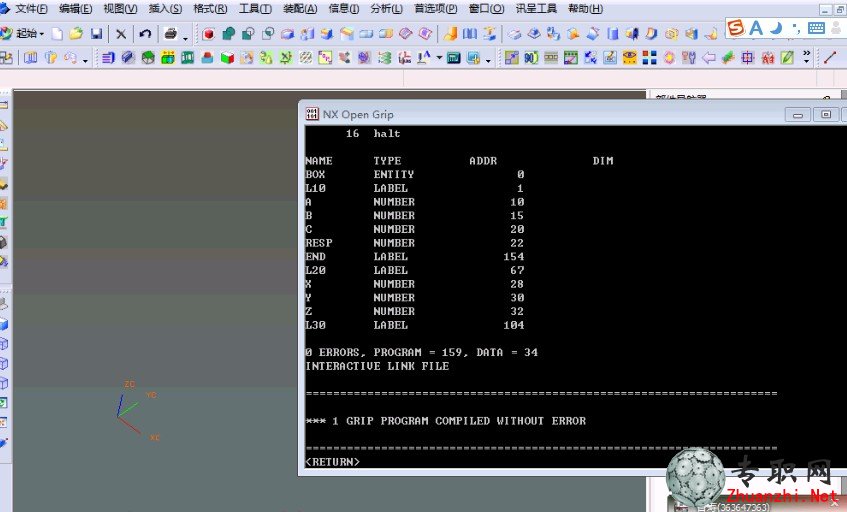This screenshot has width=847, height=512.
Task: Click the wrench tools icon
Action: tap(689, 57)
